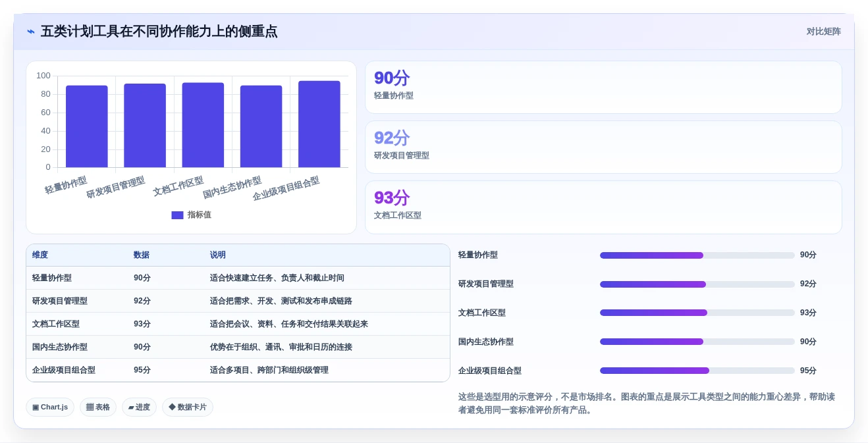Click the page title 五类计划工具在不同协作能力上的侧重点
The height and width of the screenshot is (443, 868).
pyautogui.click(x=159, y=32)
